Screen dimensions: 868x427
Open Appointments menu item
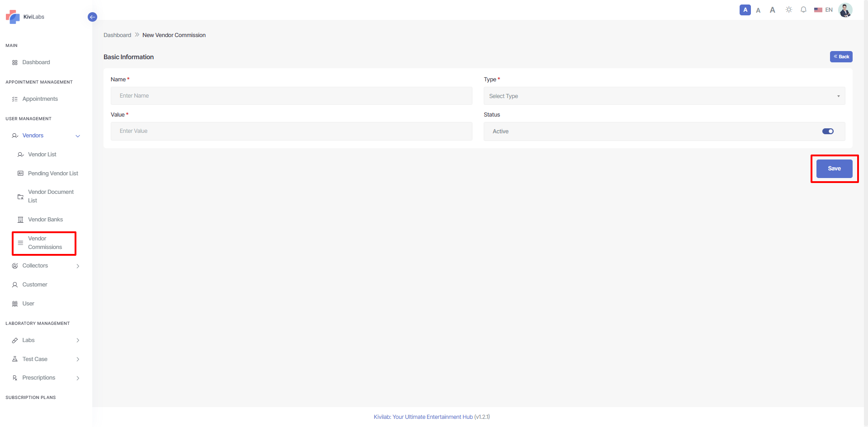click(x=40, y=99)
